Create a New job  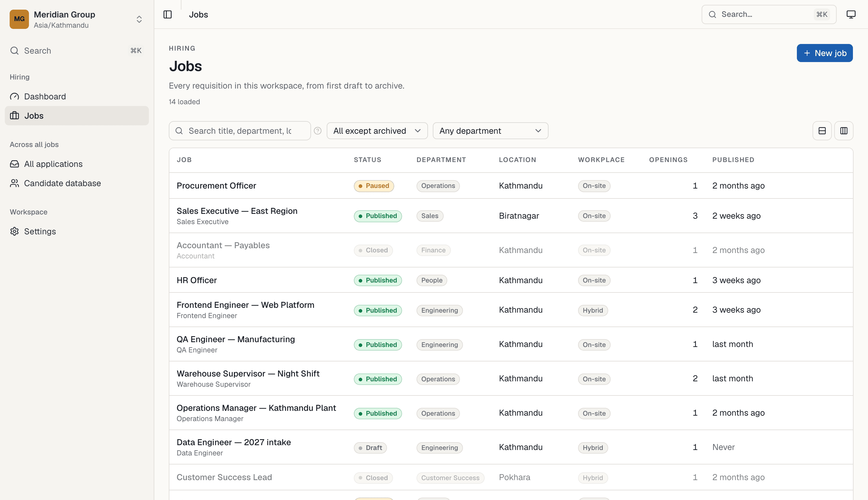(x=824, y=53)
